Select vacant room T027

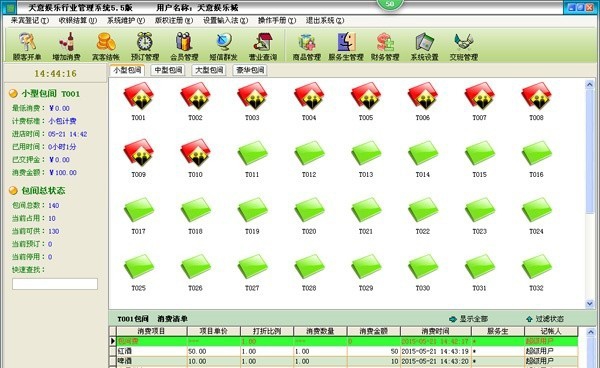pos(252,272)
